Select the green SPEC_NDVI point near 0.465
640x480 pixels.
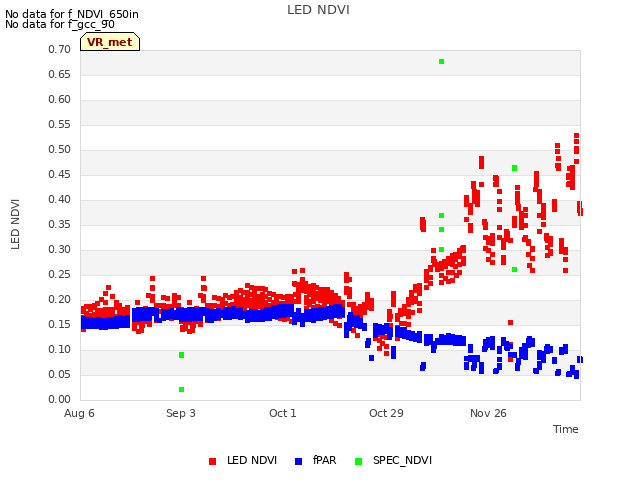pos(514,168)
